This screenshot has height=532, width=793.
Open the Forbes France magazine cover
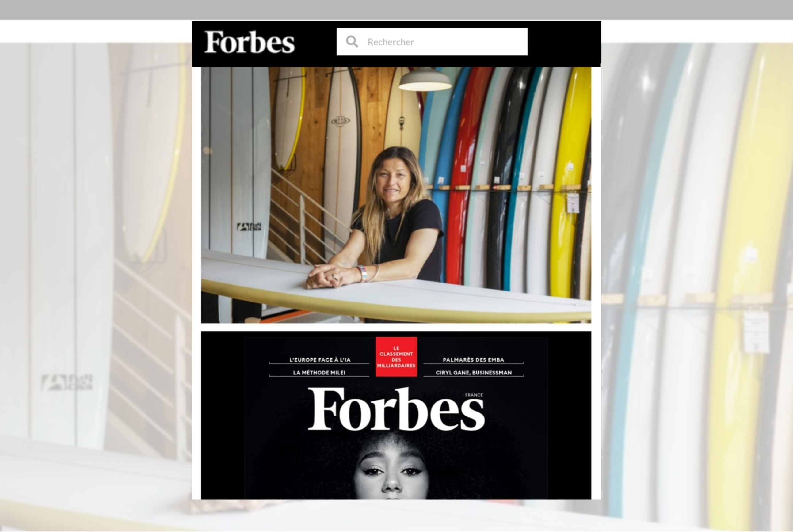point(396,415)
